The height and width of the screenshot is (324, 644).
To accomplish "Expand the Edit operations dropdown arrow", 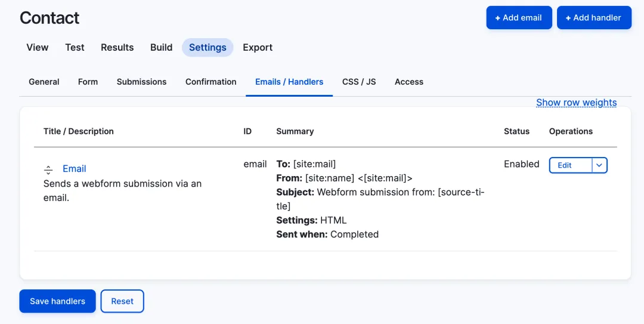I will click(599, 165).
